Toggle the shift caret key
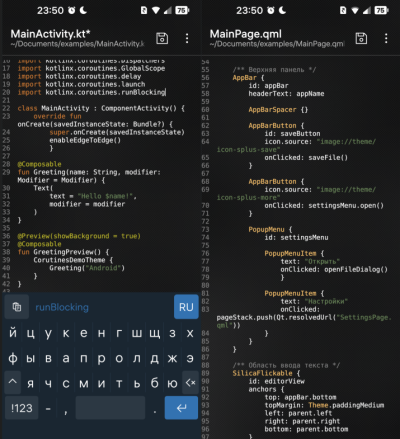 [x=13, y=382]
